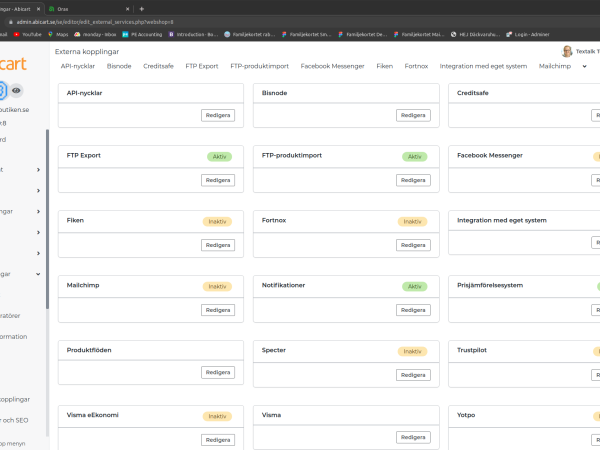Click Redigera in Fiken card
The width and height of the screenshot is (600, 450).
coord(218,245)
